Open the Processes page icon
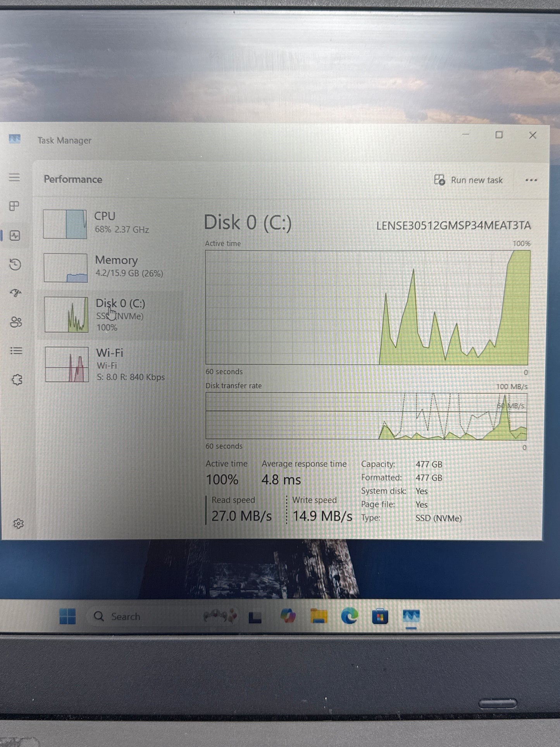This screenshot has width=560, height=747. click(14, 206)
